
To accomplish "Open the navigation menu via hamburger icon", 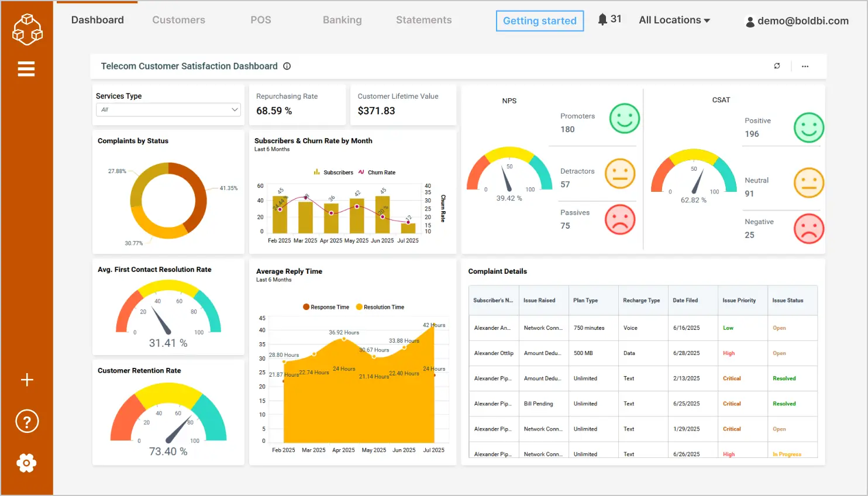I will (x=26, y=68).
